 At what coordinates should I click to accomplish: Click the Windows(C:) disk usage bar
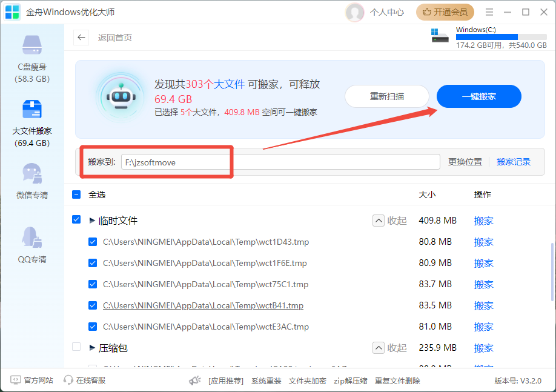(x=501, y=37)
